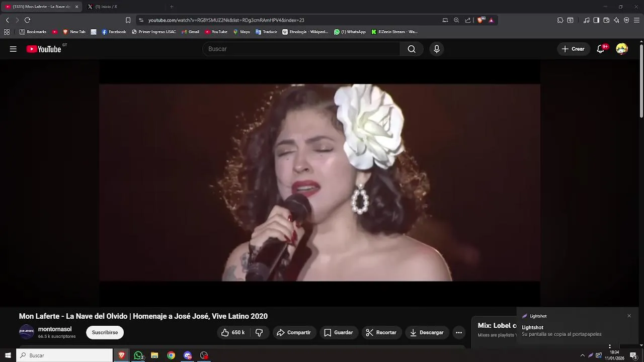Open the Traducir bookmark

(x=266, y=32)
